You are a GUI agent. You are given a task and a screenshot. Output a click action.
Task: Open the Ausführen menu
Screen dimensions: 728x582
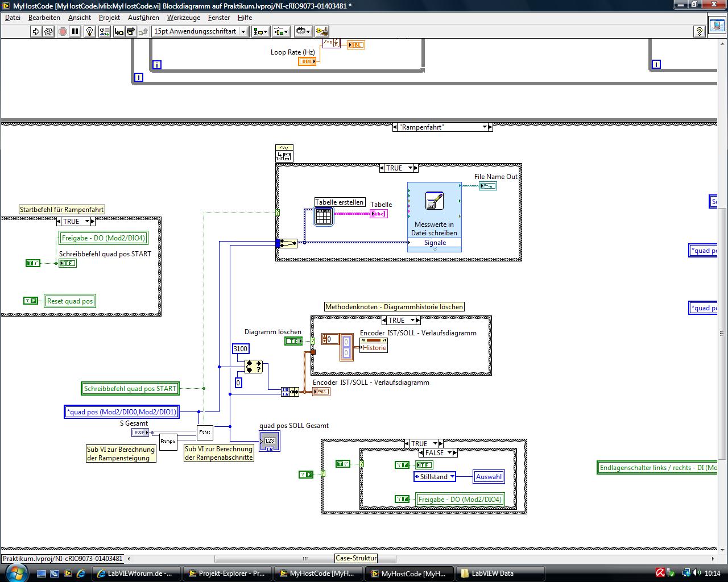(x=143, y=18)
